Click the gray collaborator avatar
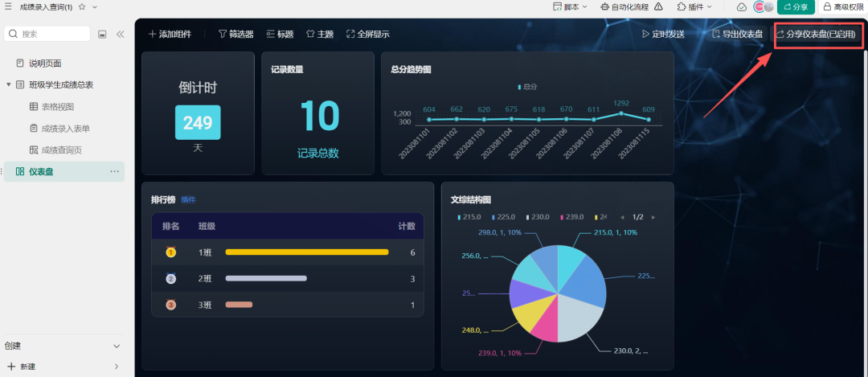 click(x=768, y=7)
